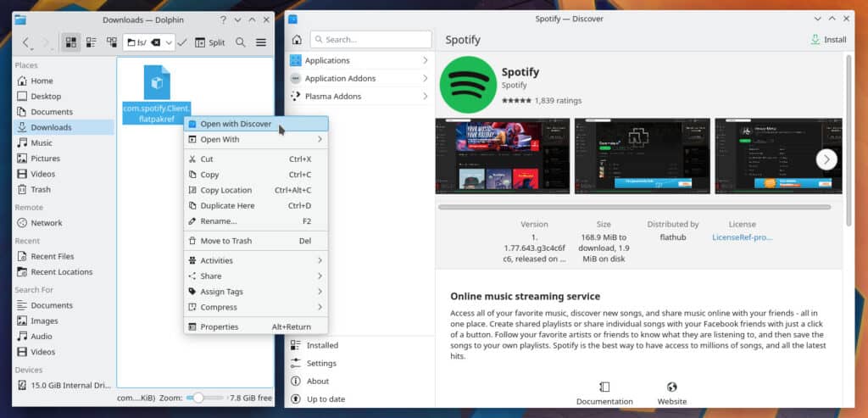
Task: Choose Cut from context menu
Action: coord(256,159)
